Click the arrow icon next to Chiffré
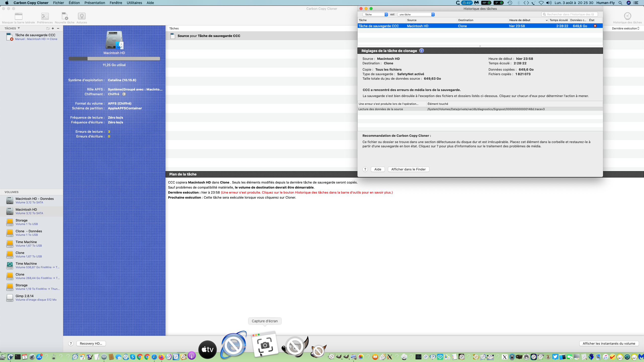 click(124, 94)
